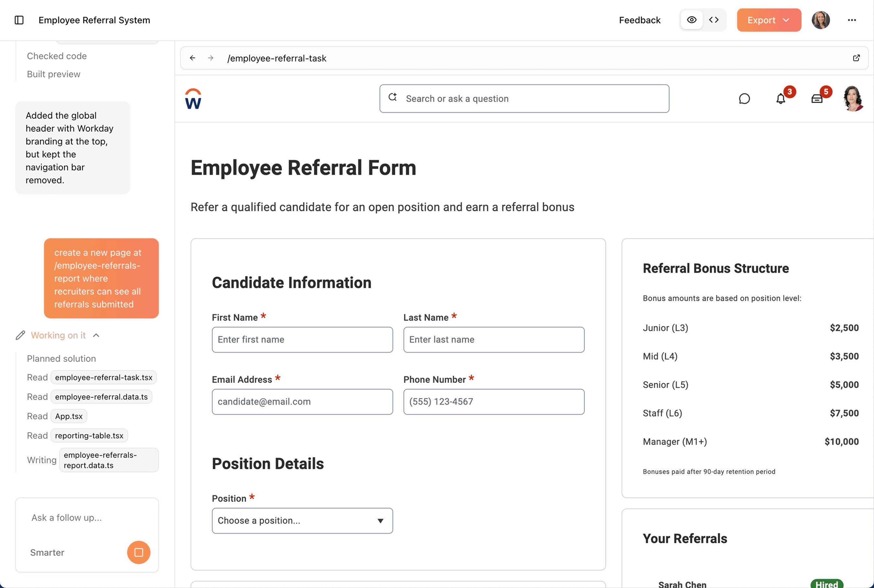This screenshot has width=874, height=588.
Task: Open the chat bubble icon
Action: coord(745,99)
